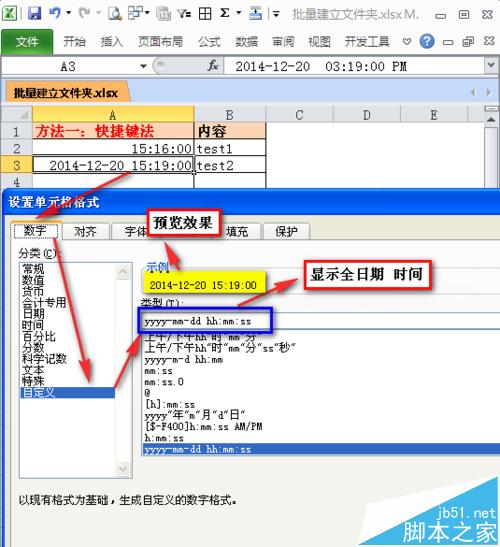Screen dimensions: 500x547
Task: Click cell A2 containing 15:16:00
Action: (113, 149)
